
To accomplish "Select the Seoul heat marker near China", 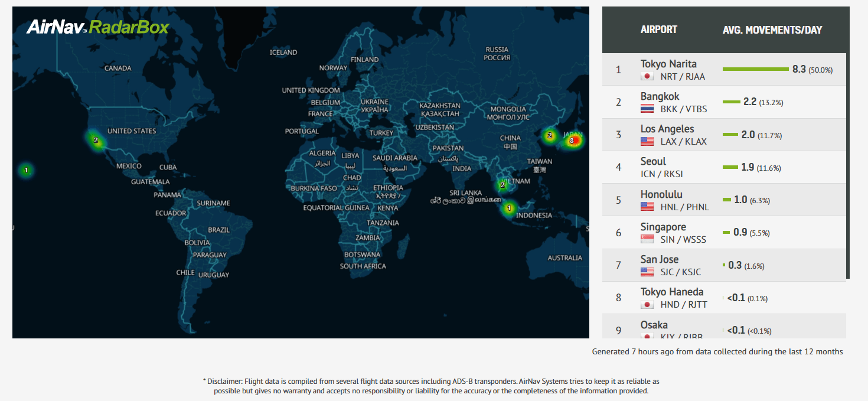I will point(550,135).
